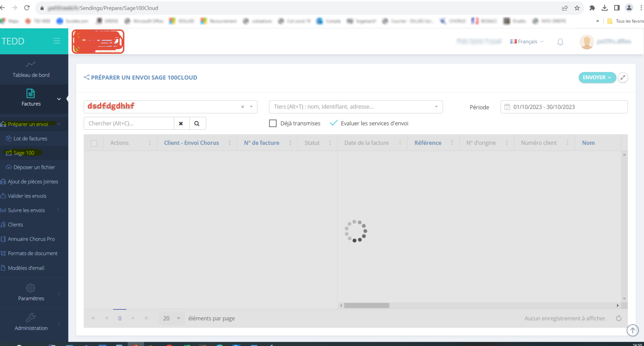Open Tous les favoris folder
Screen dimensions: 644x346
(x=626, y=21)
